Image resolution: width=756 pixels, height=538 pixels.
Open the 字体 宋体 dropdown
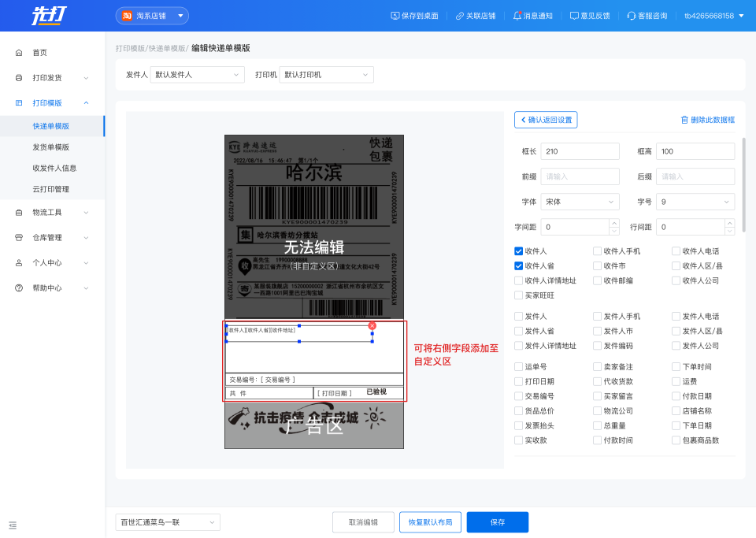pyautogui.click(x=580, y=202)
